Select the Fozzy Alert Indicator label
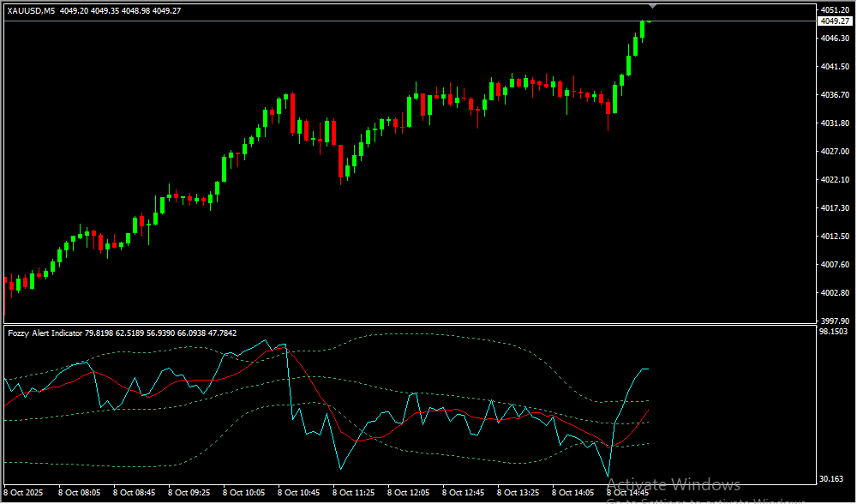This screenshot has height=504, width=857. click(x=45, y=333)
